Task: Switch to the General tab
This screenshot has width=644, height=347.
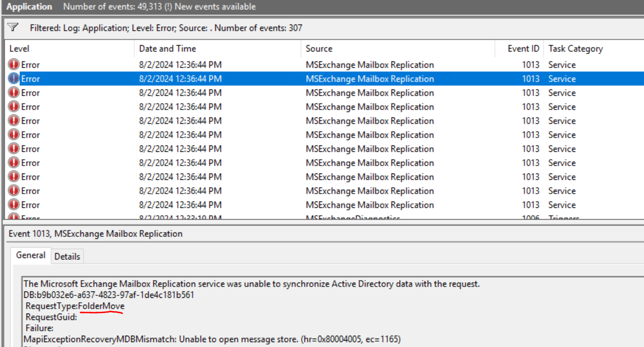Action: coord(30,255)
